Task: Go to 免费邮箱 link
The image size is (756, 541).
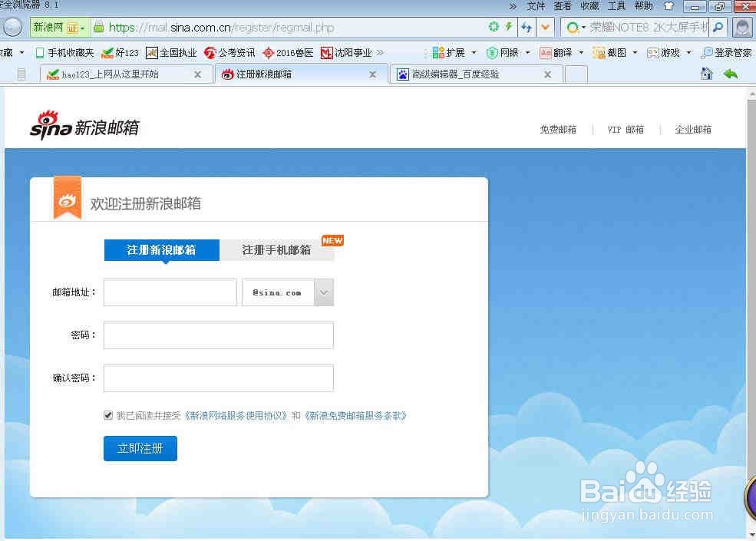Action: pos(558,130)
